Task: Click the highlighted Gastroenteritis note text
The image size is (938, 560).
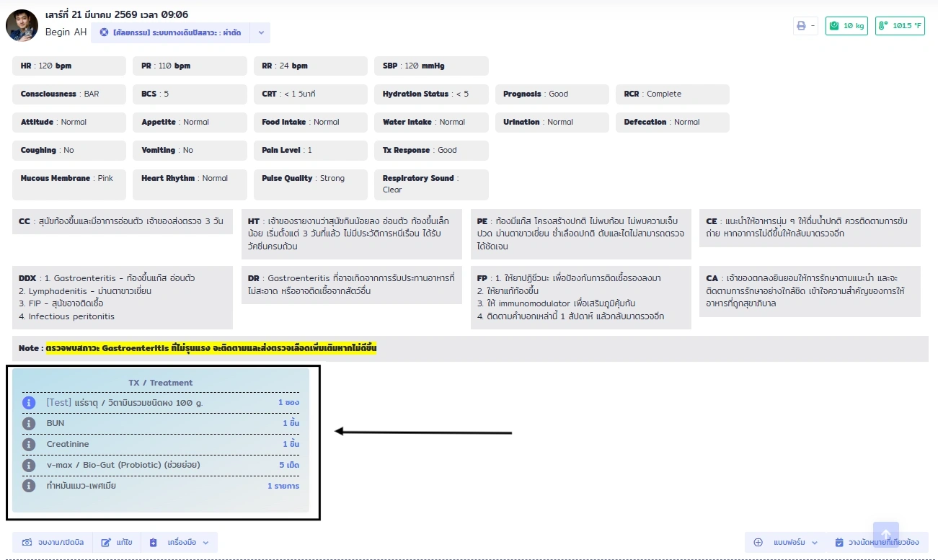Action: pyautogui.click(x=211, y=348)
